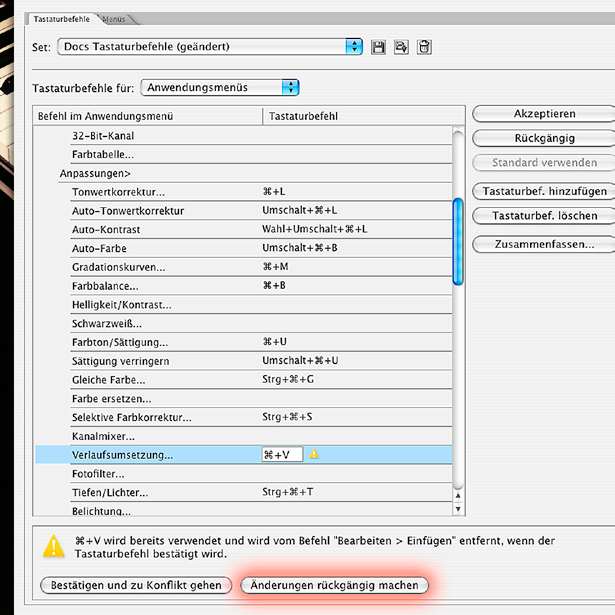The width and height of the screenshot is (615, 615).
Task: Open the Set dropdown Docs Tastaturbefehle
Action: point(209,47)
